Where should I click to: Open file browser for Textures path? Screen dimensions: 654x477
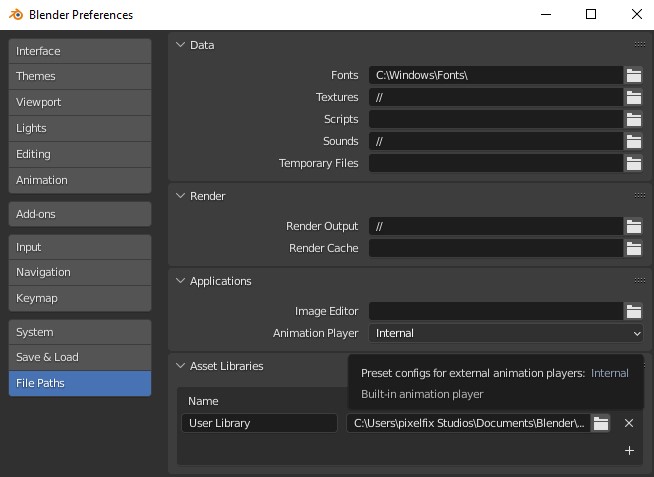(x=633, y=97)
